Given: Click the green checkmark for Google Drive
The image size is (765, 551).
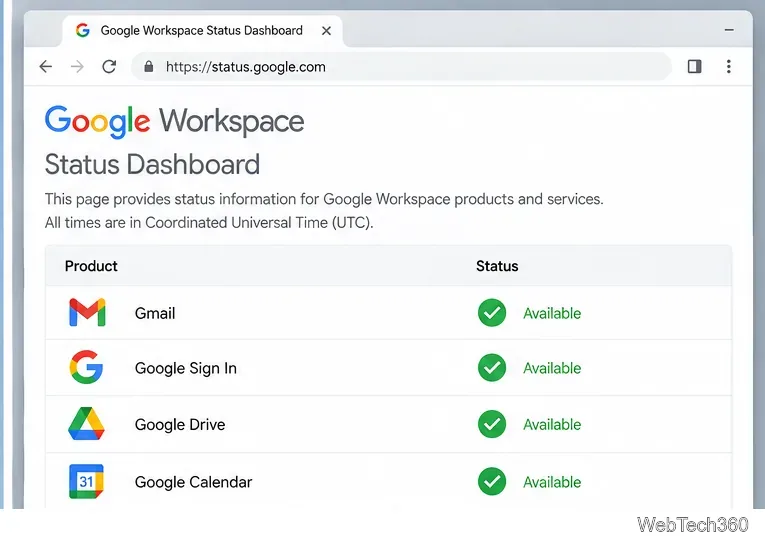Looking at the screenshot, I should pos(492,424).
